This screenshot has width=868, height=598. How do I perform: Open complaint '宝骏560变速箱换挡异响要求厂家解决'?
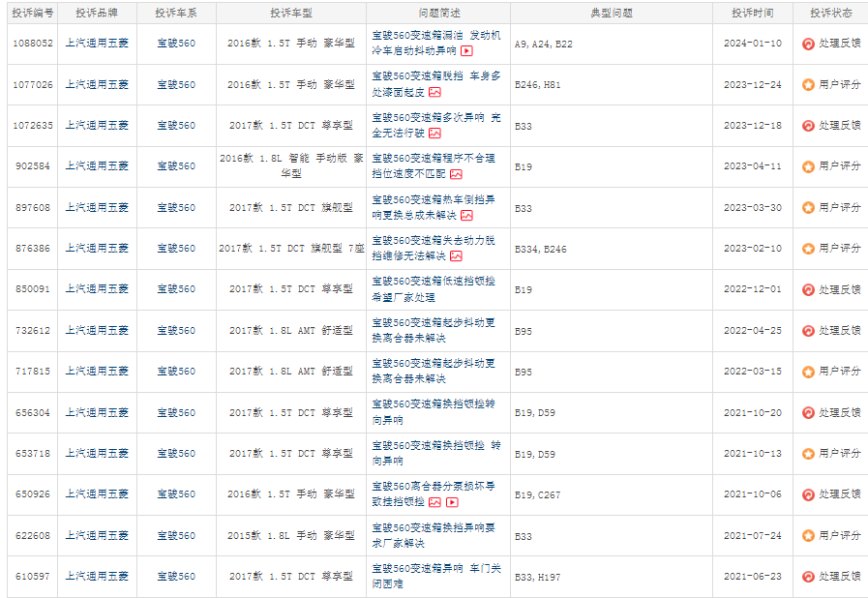click(434, 535)
